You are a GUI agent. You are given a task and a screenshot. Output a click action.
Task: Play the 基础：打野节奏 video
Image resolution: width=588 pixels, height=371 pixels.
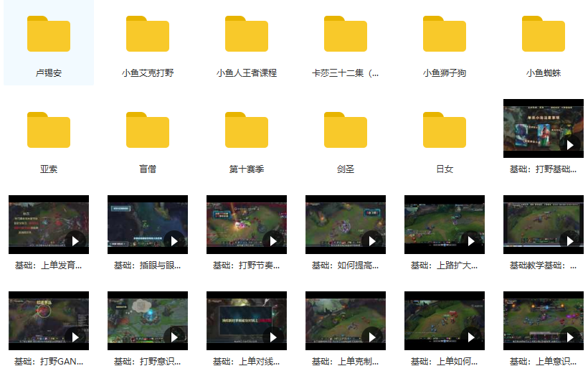point(247,225)
